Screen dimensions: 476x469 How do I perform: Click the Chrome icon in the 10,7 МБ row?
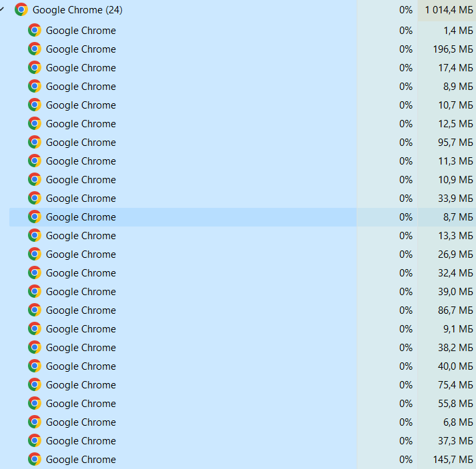click(x=35, y=105)
